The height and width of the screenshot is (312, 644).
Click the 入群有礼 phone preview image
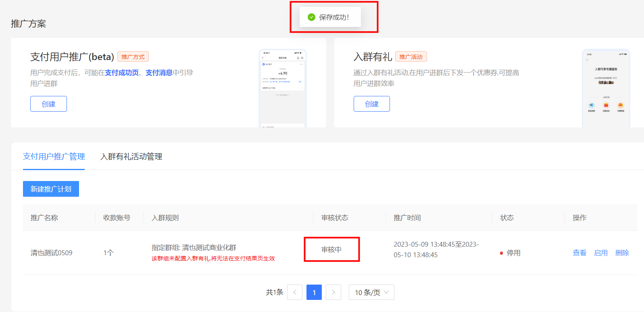click(x=606, y=89)
